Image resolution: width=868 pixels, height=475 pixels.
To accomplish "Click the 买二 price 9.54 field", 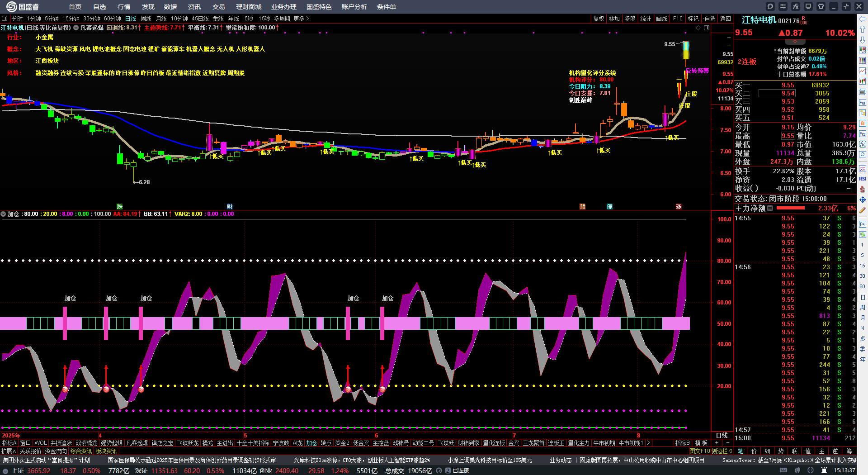I will point(777,93).
